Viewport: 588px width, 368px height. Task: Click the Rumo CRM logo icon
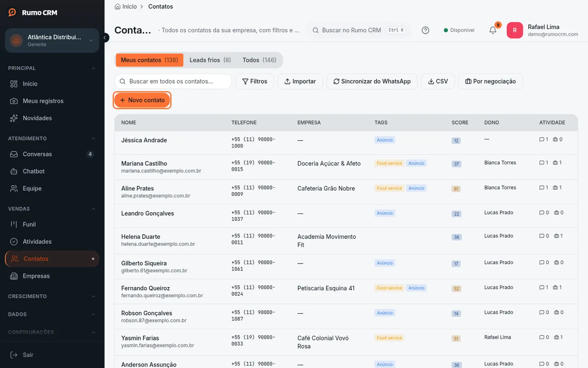pos(12,12)
